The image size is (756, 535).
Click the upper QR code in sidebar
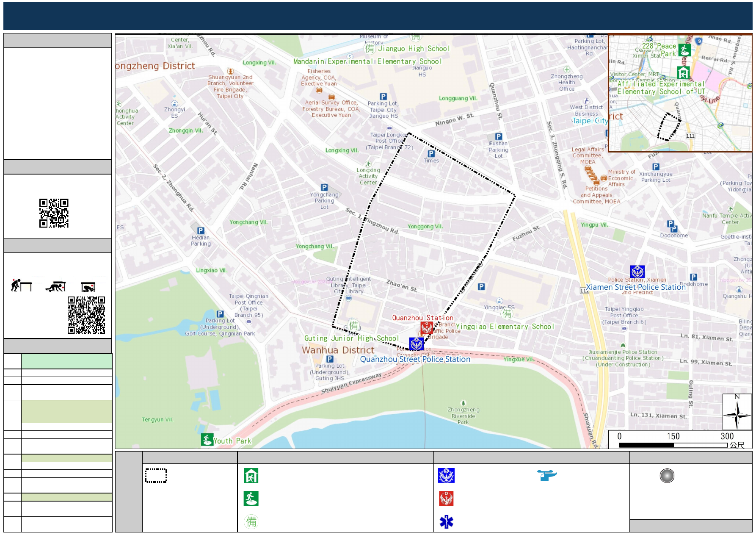pos(54,213)
